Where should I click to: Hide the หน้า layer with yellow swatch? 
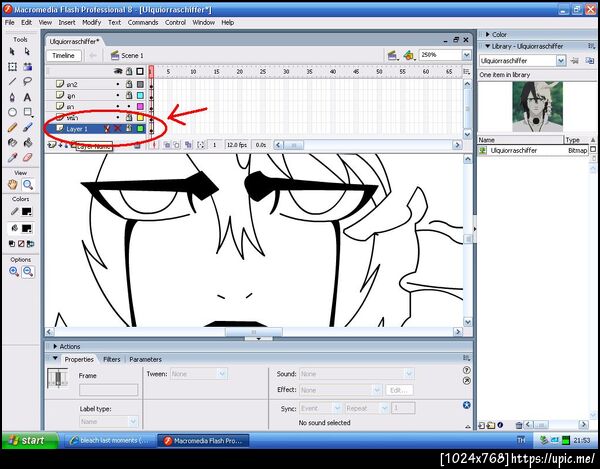118,117
